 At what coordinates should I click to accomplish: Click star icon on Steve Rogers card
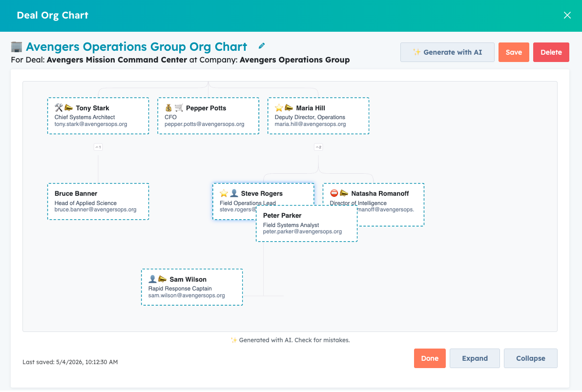[x=224, y=193]
